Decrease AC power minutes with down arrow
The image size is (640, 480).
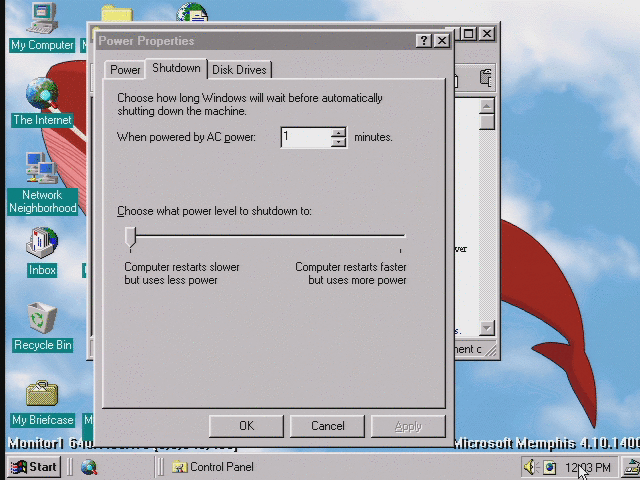click(338, 142)
